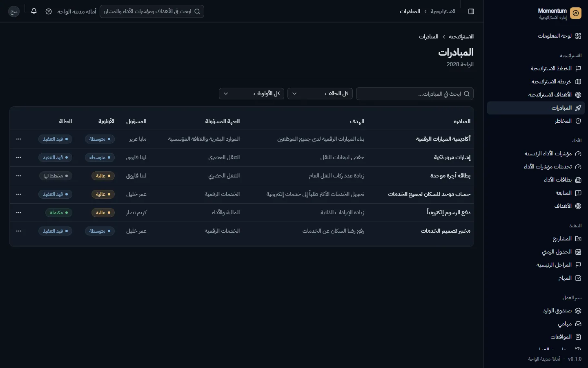
Task: Click the global search field in the top bar
Action: click(152, 11)
